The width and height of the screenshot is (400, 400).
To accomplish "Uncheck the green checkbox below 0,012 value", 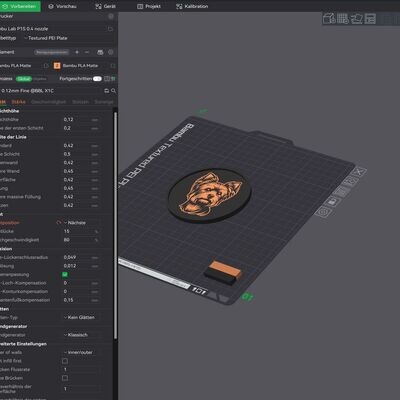I will [65, 274].
